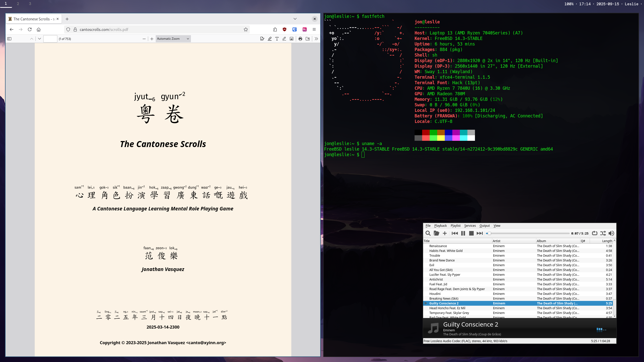This screenshot has height=362, width=644.
Task: Switch to Sway workspace 2
Action: pyautogui.click(x=18, y=4)
